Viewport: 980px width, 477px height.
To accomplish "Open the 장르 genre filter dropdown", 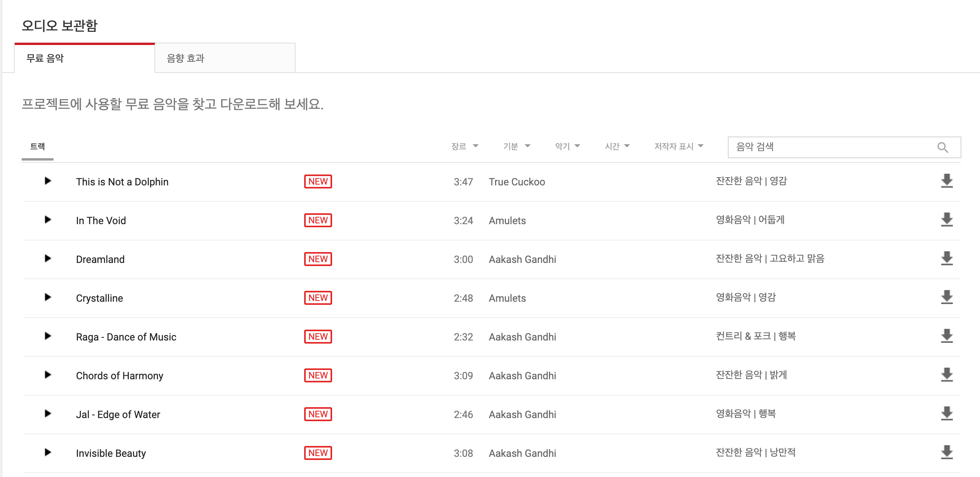I will [x=464, y=147].
